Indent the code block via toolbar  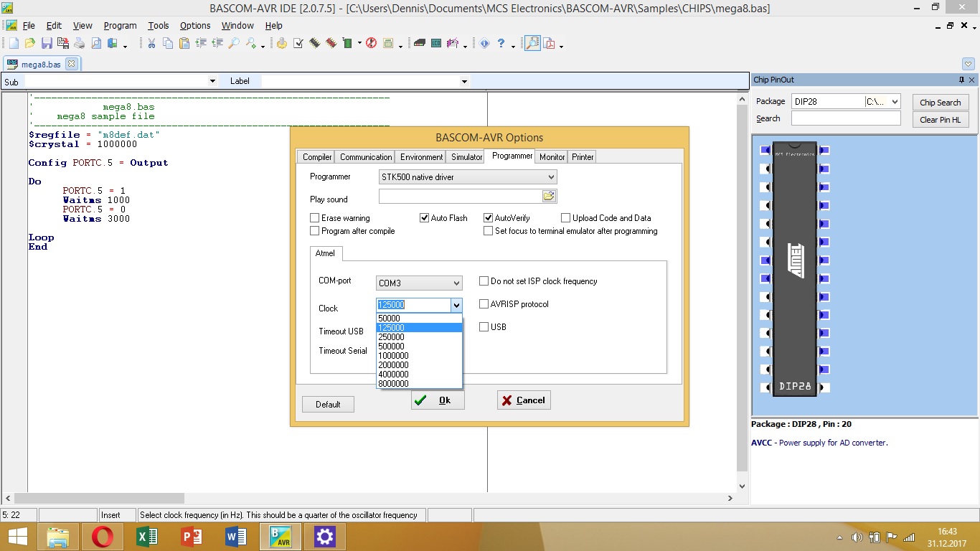(201, 44)
